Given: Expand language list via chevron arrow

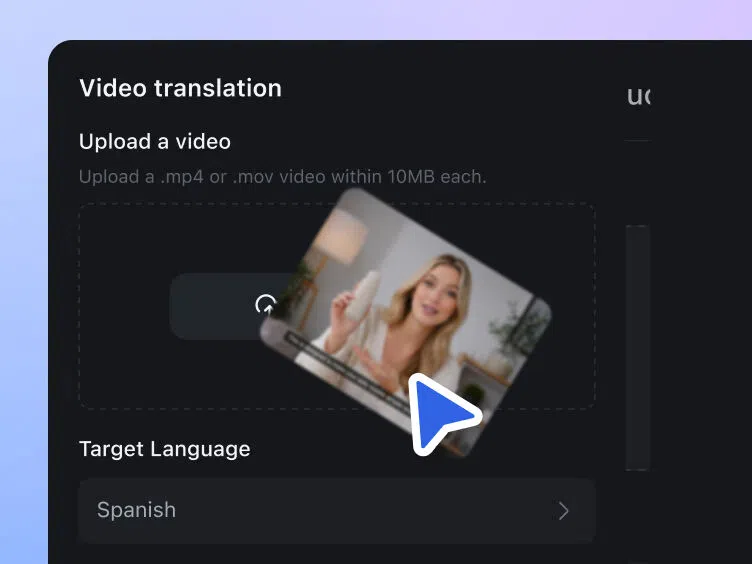Looking at the screenshot, I should click(564, 511).
